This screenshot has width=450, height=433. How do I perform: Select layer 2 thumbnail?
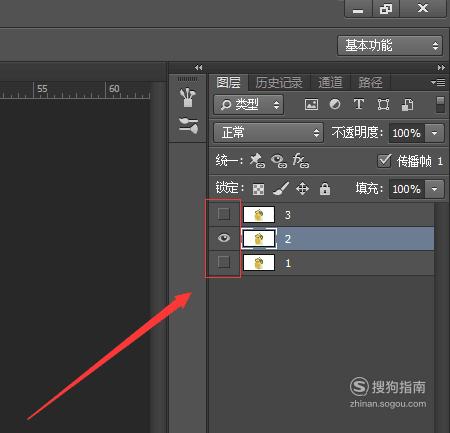tap(259, 238)
